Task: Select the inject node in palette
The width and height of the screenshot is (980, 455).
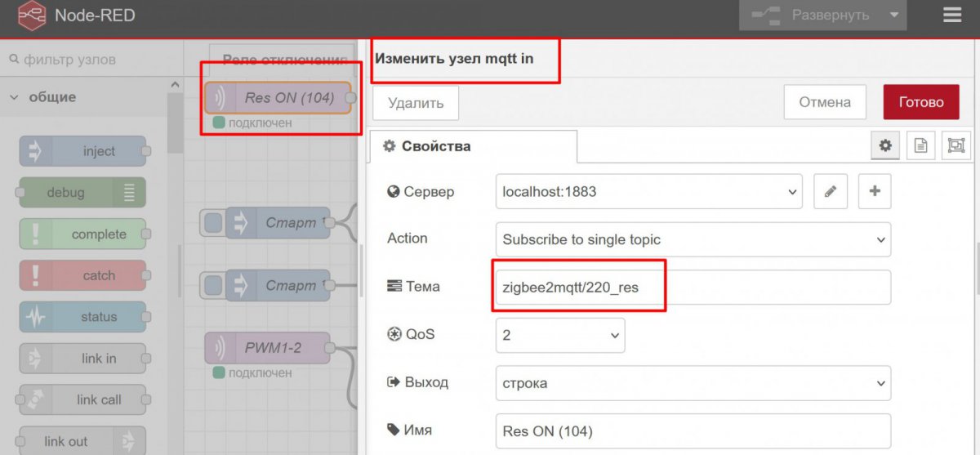Action: click(82, 151)
